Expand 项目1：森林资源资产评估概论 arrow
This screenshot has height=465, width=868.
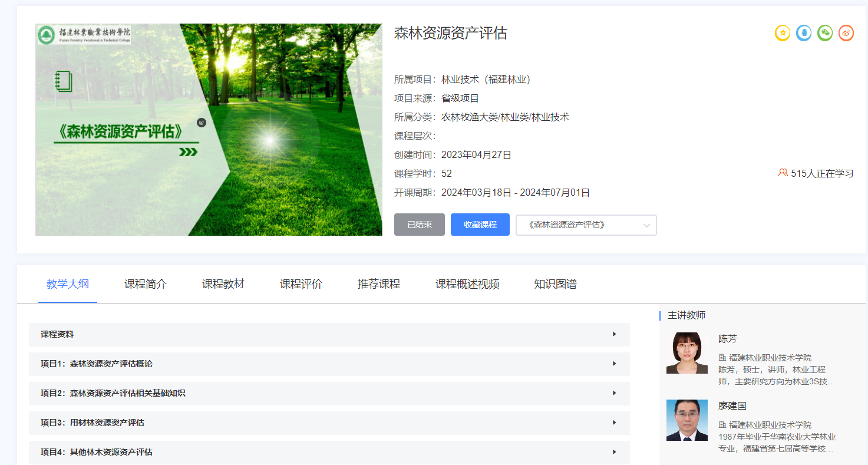tap(614, 364)
